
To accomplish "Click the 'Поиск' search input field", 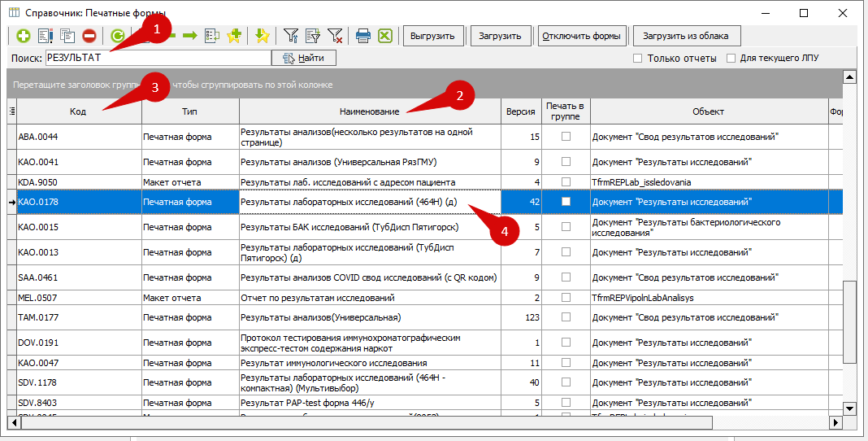I will tap(158, 58).
